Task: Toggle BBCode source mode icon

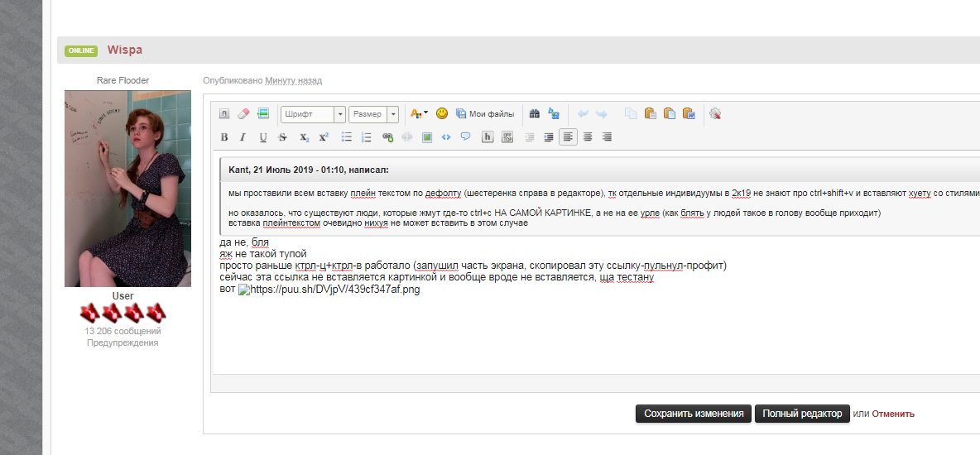Action: pos(224,114)
